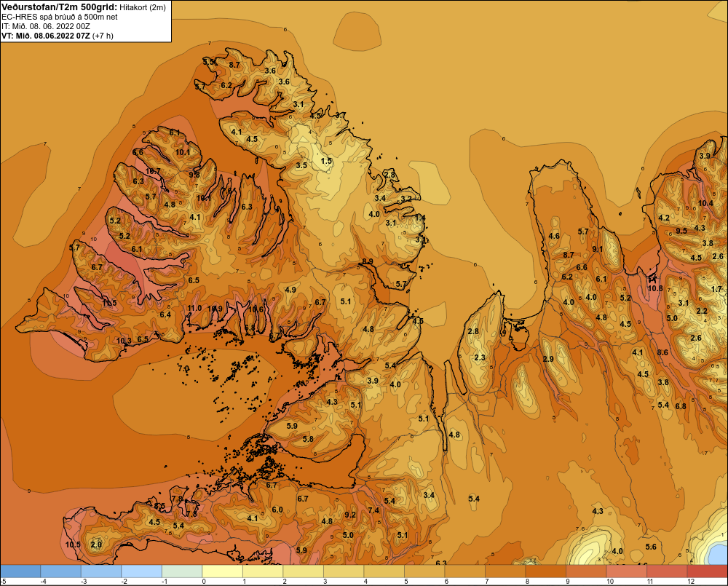Click the 2.3 temperature value
The image size is (728, 586).
pyautogui.click(x=480, y=357)
